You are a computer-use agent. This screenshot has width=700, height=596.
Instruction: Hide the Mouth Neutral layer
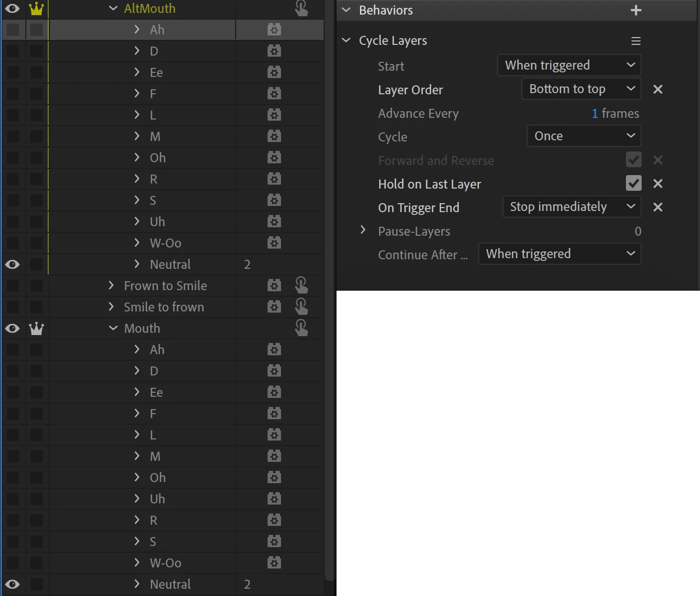pos(12,584)
